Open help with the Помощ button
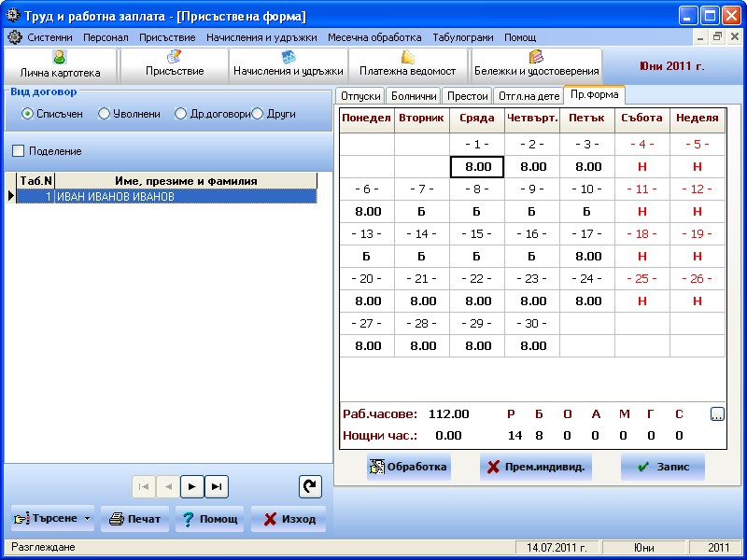Viewport: 747px width, 560px height. 209,519
